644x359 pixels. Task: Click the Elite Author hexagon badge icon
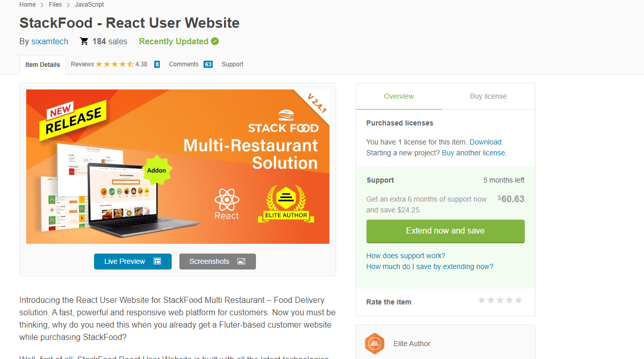coord(375,344)
